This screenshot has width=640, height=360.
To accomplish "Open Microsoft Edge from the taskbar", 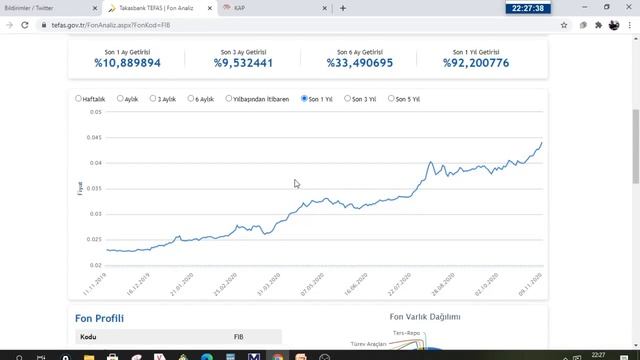I will (x=207, y=357).
